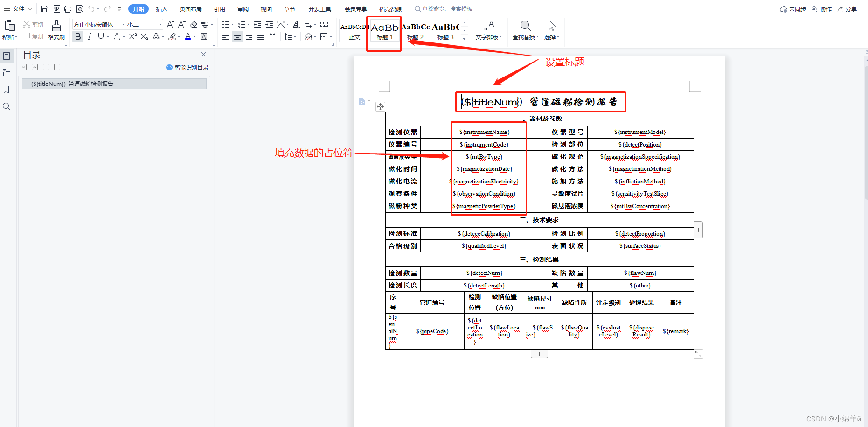Toggle Bold formatting
This screenshot has height=427, width=868.
[78, 36]
